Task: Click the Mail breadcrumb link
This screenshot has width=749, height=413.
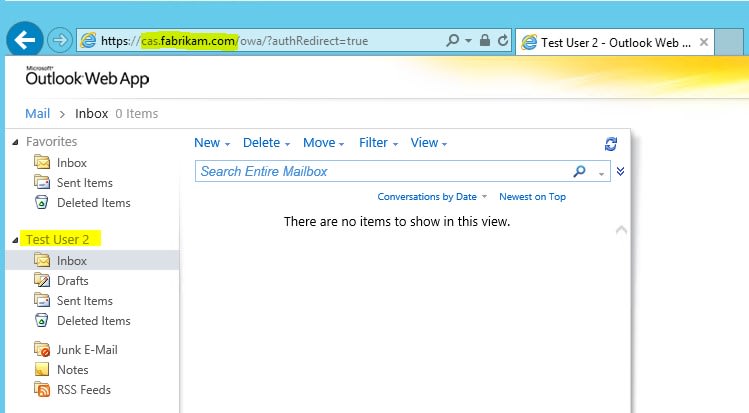Action: 37,114
